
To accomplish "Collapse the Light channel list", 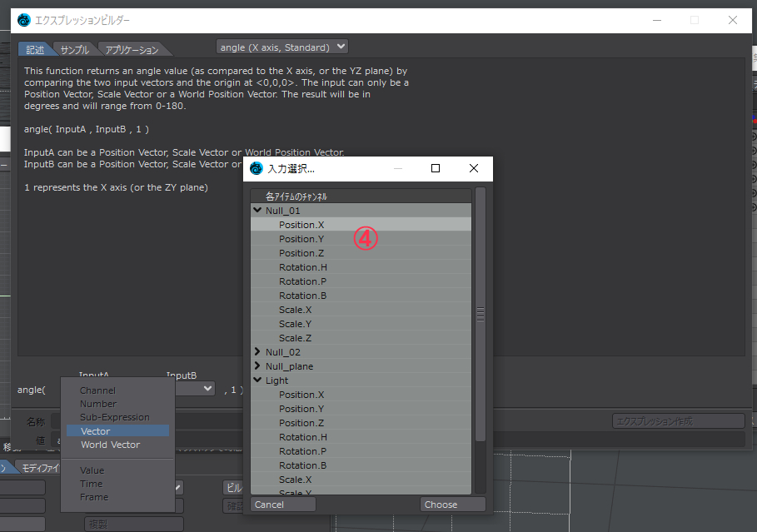I will (257, 380).
